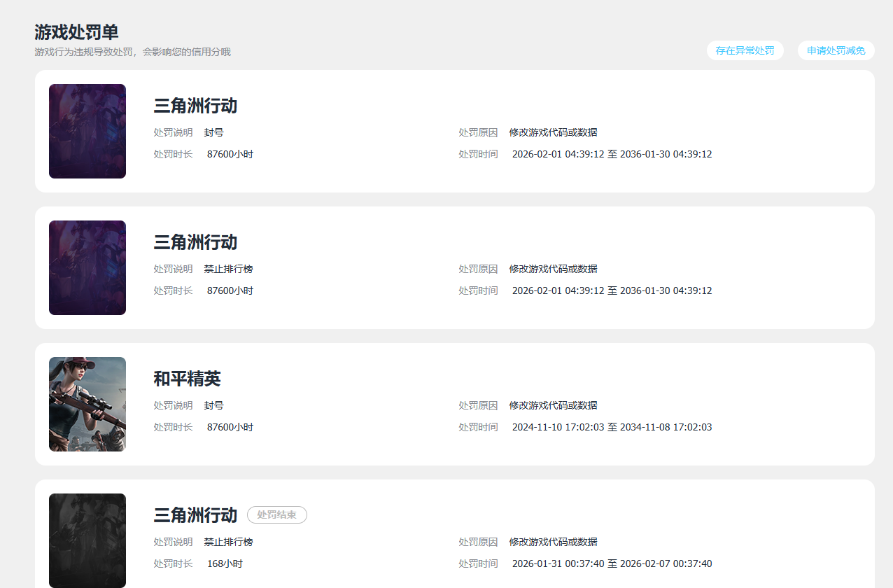The width and height of the screenshot is (893, 588).
Task: Click 修改游戏代码或数据 reason in topmost card
Action: tap(553, 132)
